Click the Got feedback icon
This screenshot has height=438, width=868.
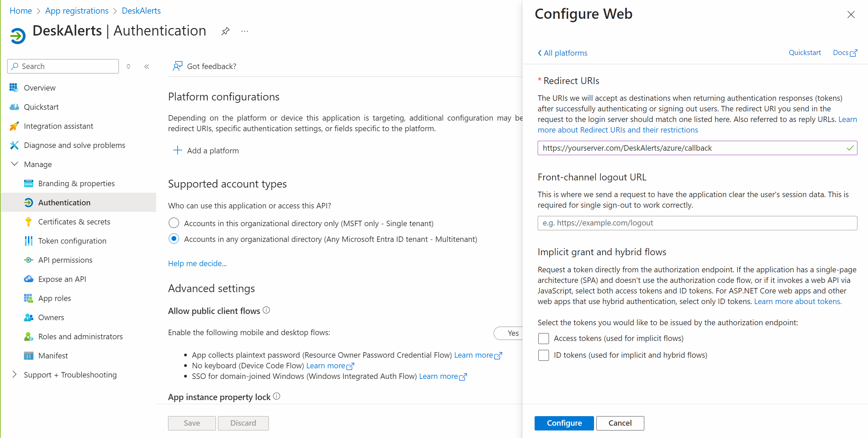pos(177,66)
